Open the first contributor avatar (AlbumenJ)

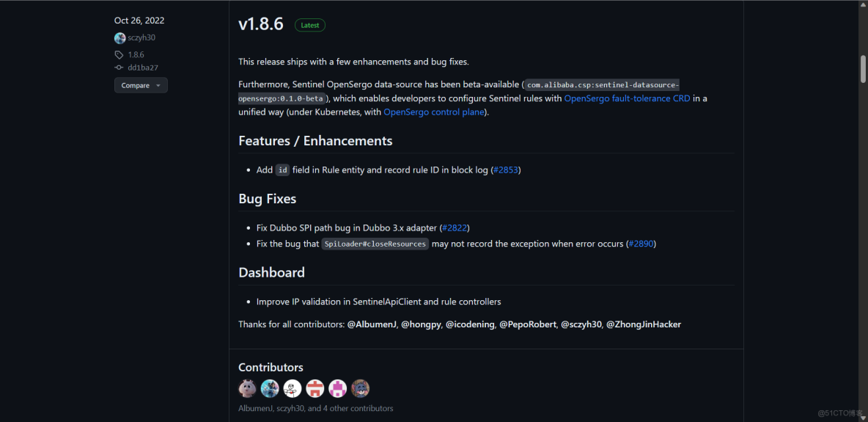click(247, 388)
